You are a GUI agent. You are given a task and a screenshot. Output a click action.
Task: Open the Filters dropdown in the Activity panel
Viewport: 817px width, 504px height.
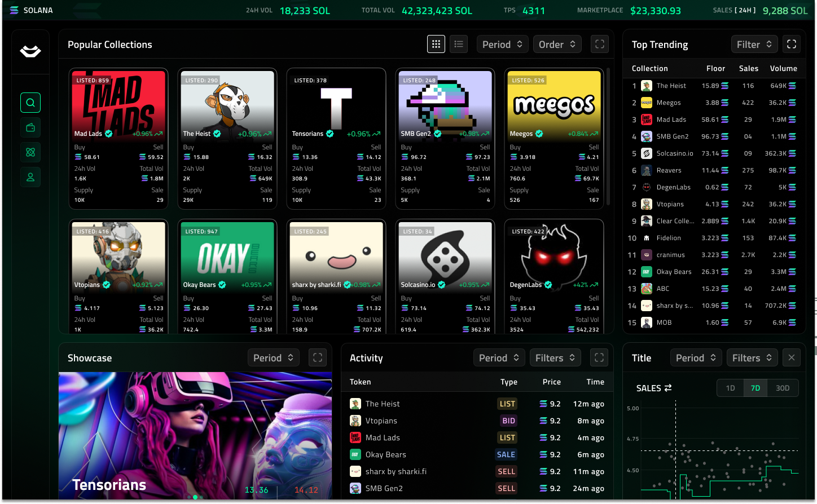coord(555,357)
